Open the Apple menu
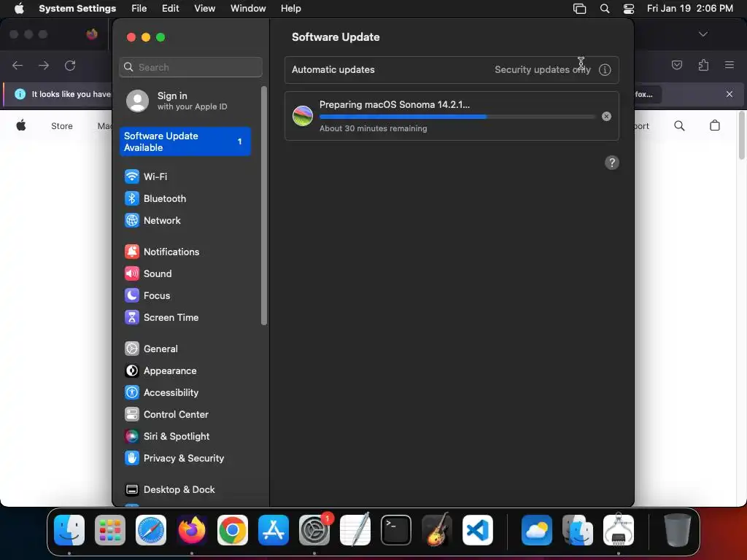 point(19,9)
